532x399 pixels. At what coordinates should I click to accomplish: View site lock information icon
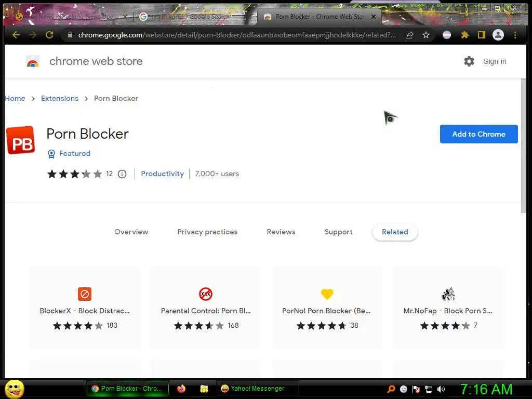[70, 35]
